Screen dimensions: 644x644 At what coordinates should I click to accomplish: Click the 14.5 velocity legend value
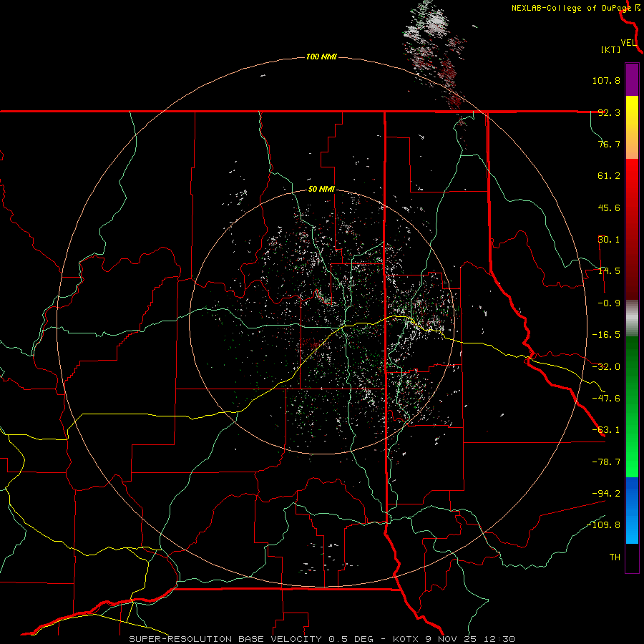tap(609, 271)
